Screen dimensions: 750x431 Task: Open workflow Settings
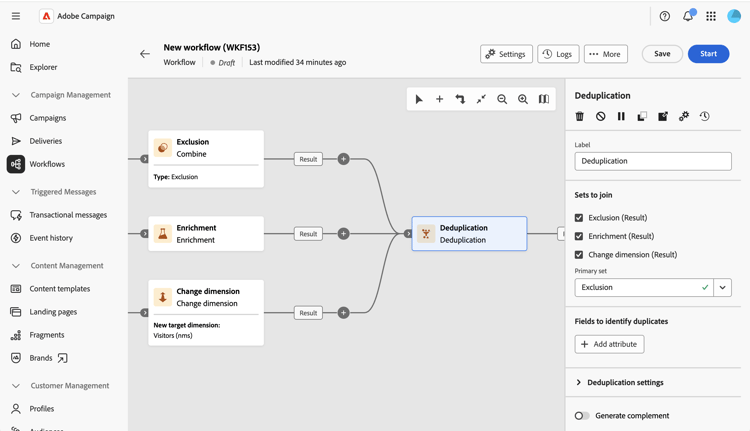(x=506, y=54)
